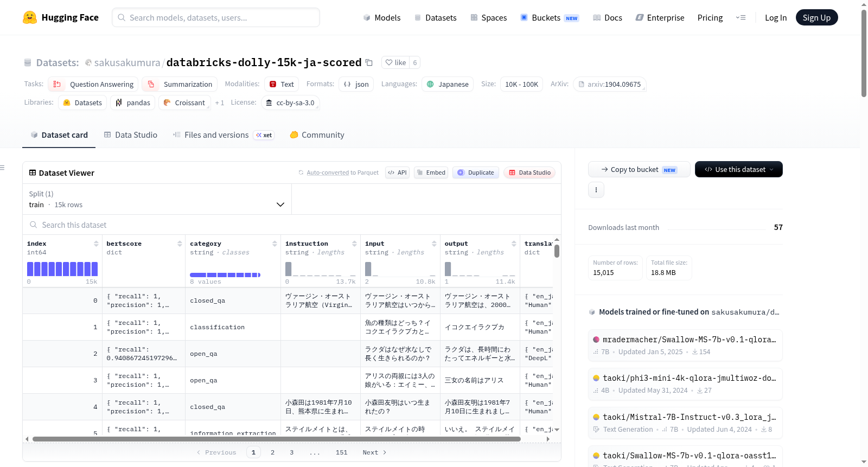The height and width of the screenshot is (467, 868).
Task: Open Spaces in the top navigation
Action: pyautogui.click(x=489, y=17)
